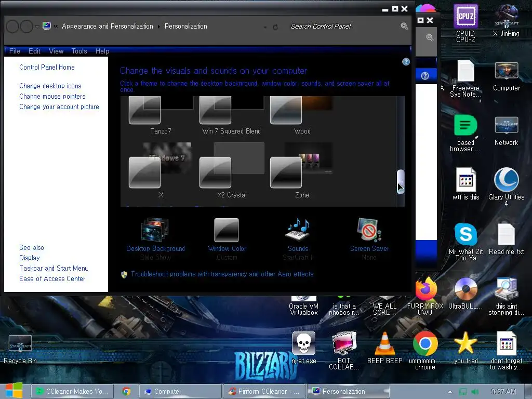Launch Glary Utilities 4 icon
Viewport: 532px width, 399px height.
tap(506, 186)
